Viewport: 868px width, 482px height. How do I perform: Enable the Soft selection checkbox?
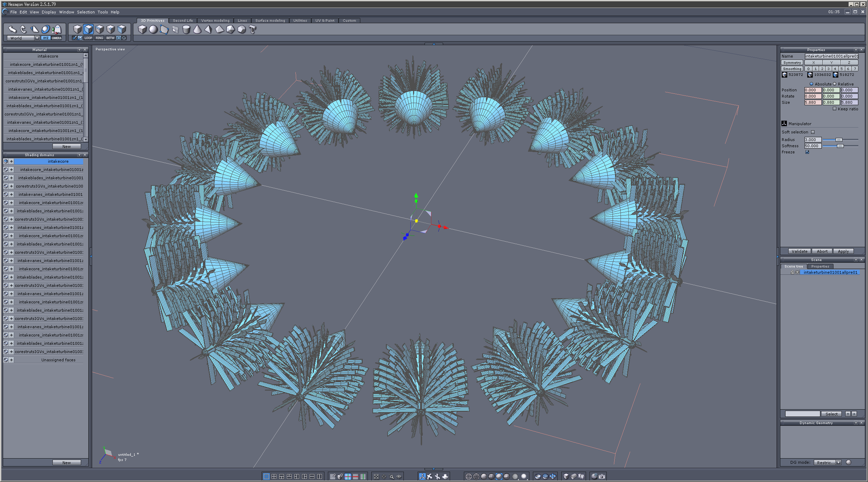coord(813,132)
